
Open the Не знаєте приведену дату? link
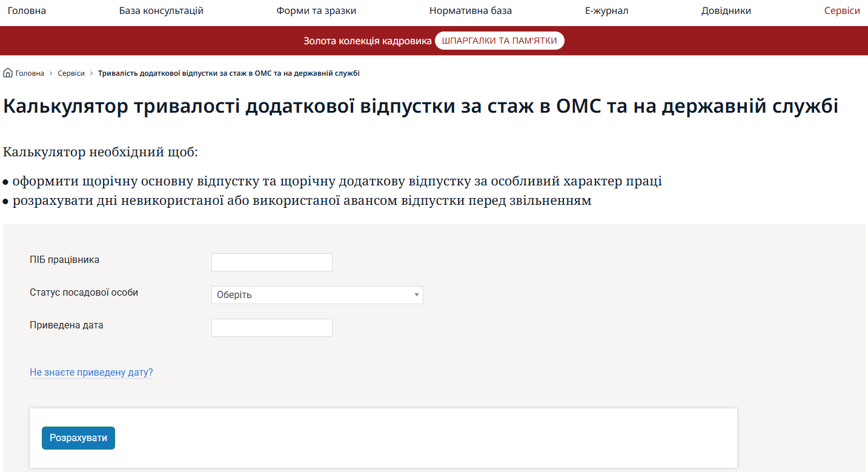[x=91, y=372]
